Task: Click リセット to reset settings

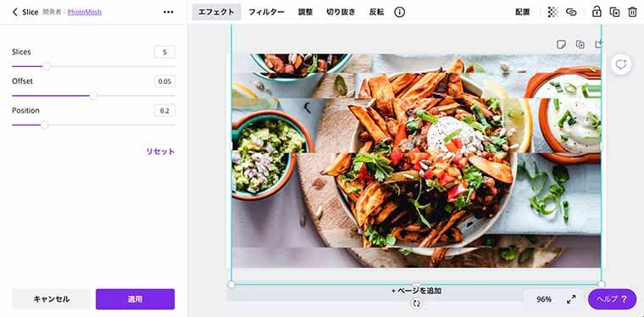Action: [x=160, y=151]
